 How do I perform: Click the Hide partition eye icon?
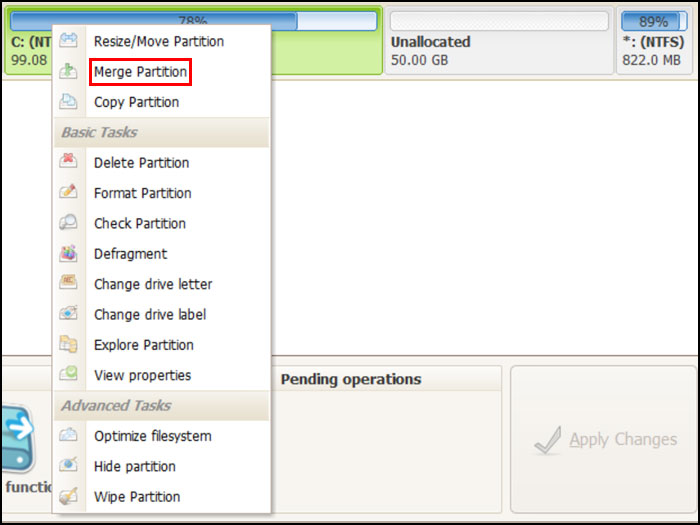[x=68, y=465]
